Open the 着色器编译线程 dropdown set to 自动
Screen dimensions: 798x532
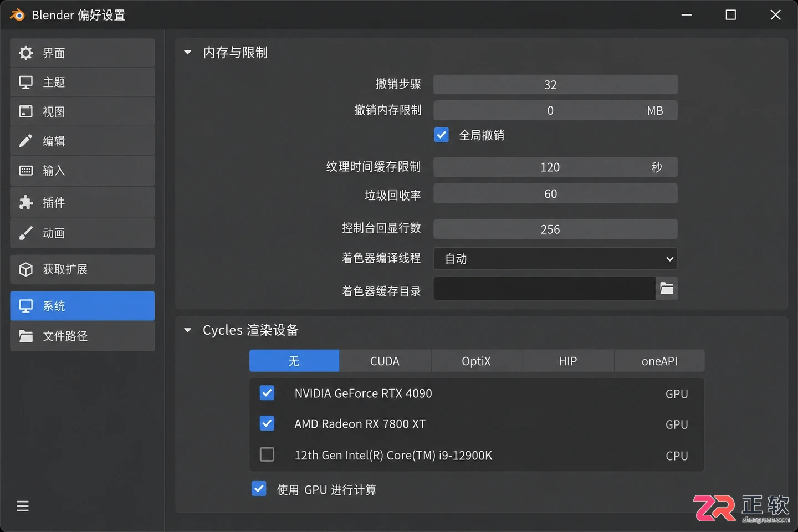click(x=555, y=259)
